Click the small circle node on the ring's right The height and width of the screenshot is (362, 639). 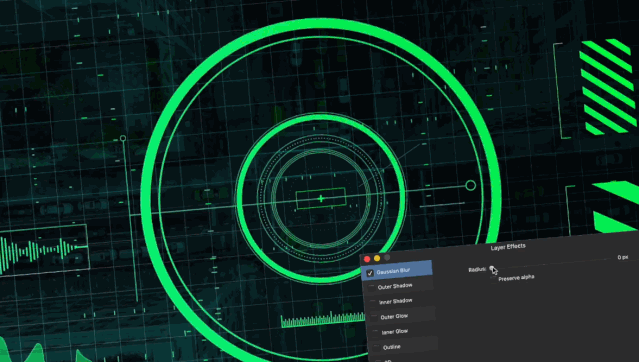(x=471, y=185)
